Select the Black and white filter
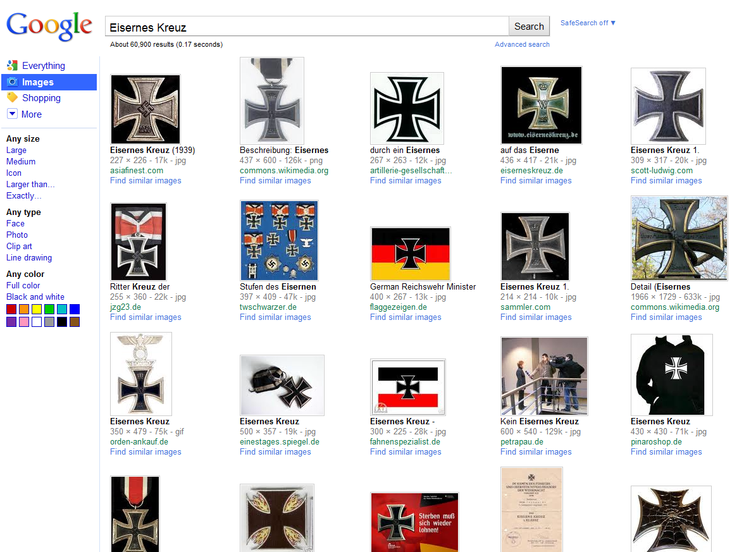Screen dimensions: 756x552 pos(35,297)
